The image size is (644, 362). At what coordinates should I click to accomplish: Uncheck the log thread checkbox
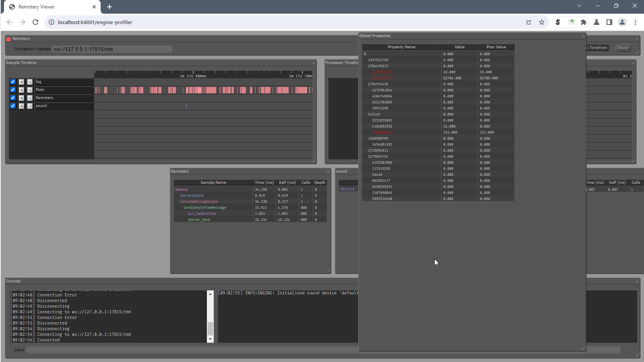pyautogui.click(x=13, y=82)
